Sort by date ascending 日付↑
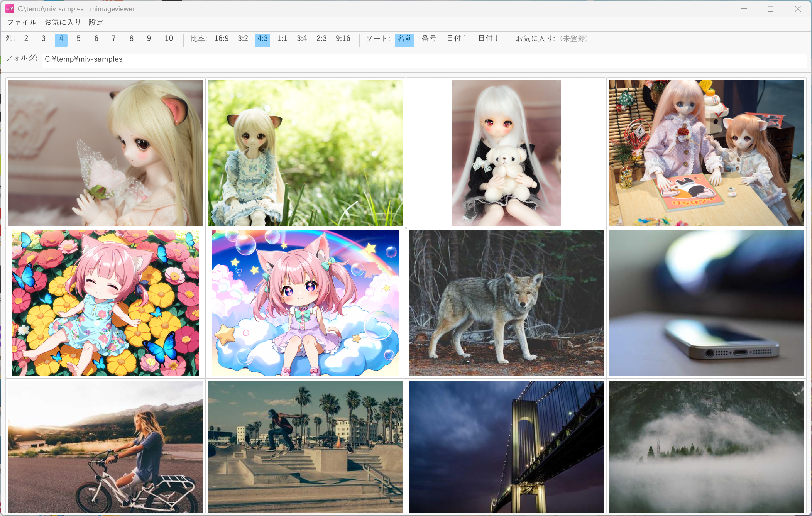Viewport: 812px width, 516px height. [x=457, y=39]
